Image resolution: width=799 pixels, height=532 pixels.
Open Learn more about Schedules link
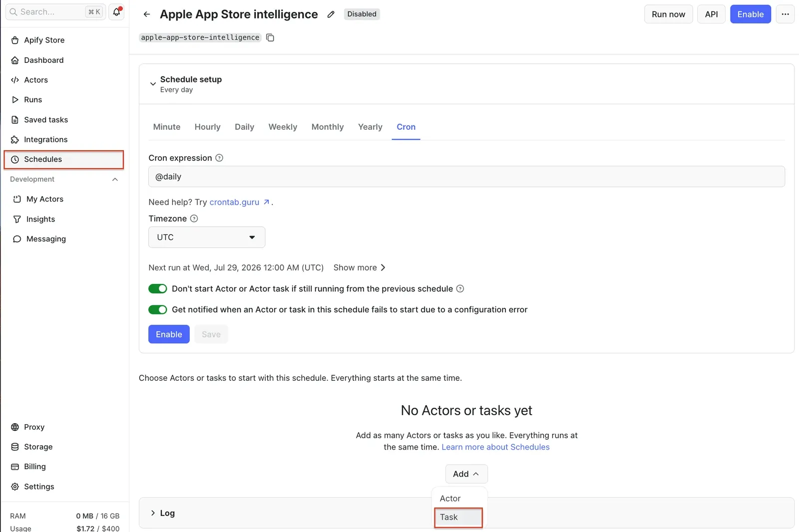(x=495, y=447)
